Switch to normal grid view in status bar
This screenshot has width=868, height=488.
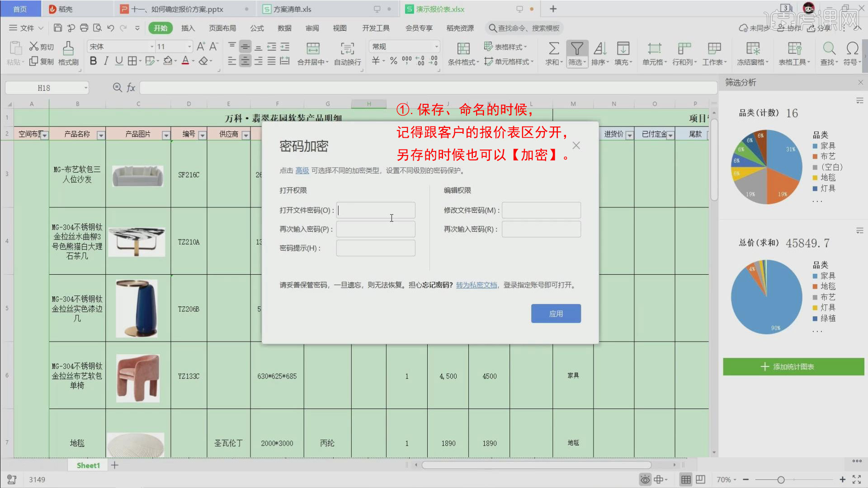tap(686, 479)
